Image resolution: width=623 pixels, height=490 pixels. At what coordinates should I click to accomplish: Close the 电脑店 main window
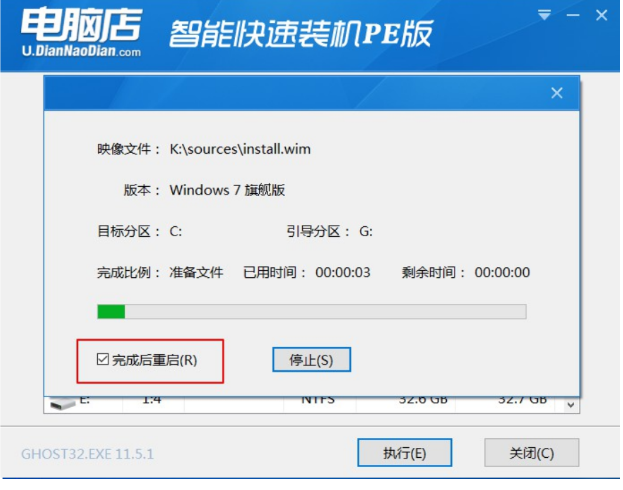pos(602,15)
